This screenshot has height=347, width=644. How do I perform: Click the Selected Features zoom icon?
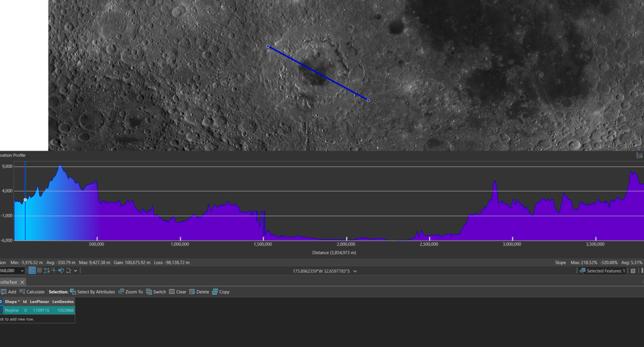click(x=582, y=271)
